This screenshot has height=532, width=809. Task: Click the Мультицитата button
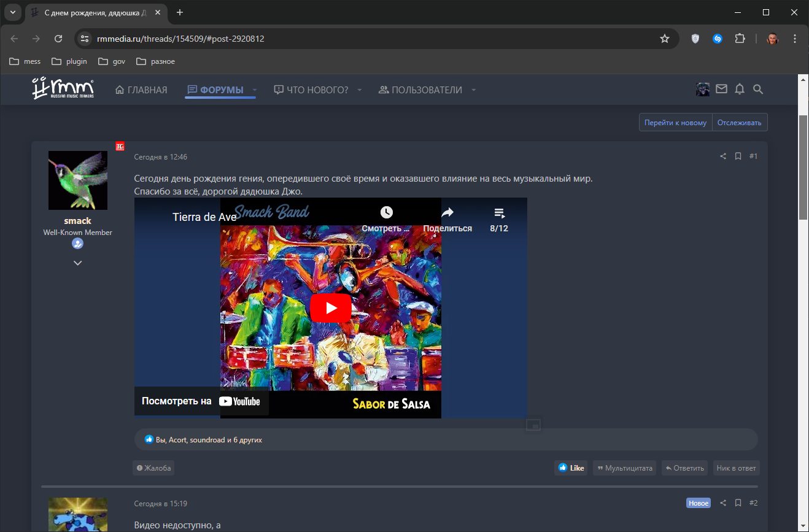click(x=624, y=468)
